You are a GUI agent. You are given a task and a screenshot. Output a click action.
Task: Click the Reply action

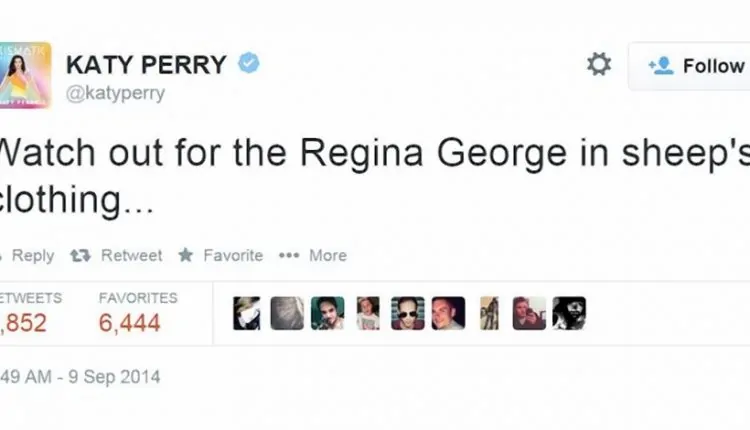coord(28,255)
